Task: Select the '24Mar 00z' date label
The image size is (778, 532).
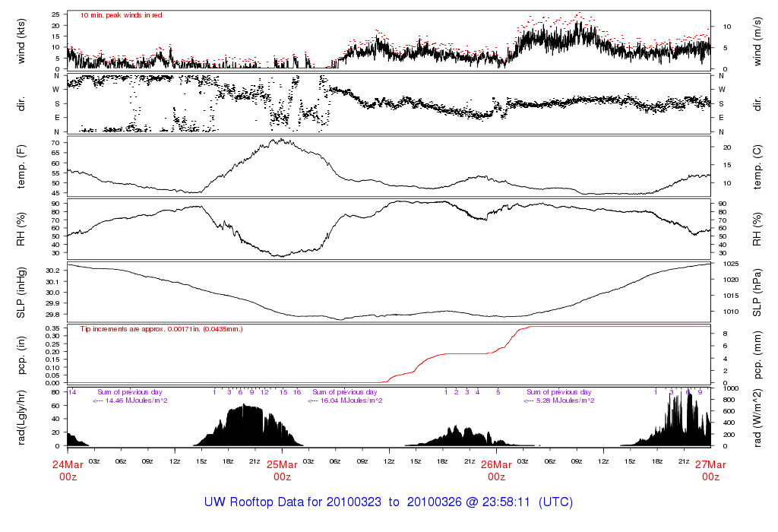Action: [x=68, y=470]
